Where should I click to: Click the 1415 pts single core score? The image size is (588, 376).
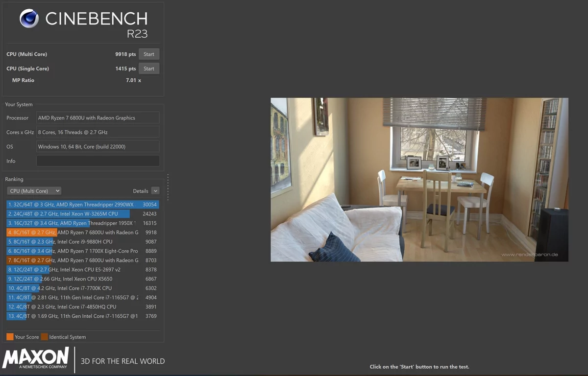pos(125,69)
